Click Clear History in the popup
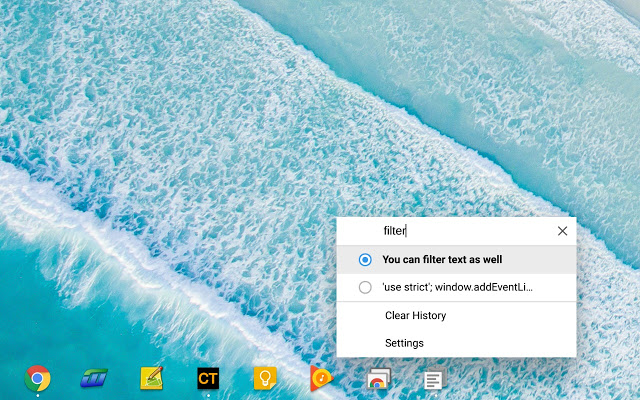The width and height of the screenshot is (640, 400). click(456, 316)
